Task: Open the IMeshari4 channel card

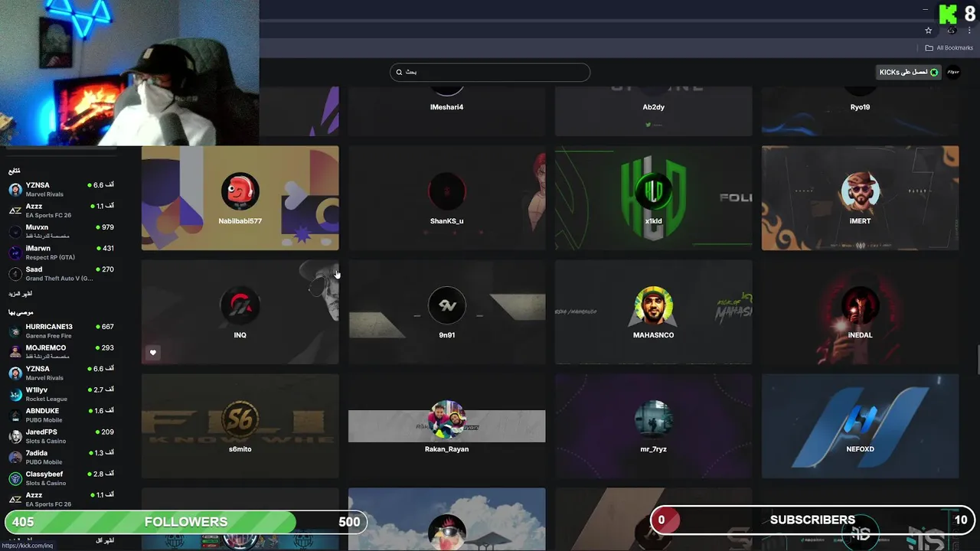Action: click(x=446, y=111)
